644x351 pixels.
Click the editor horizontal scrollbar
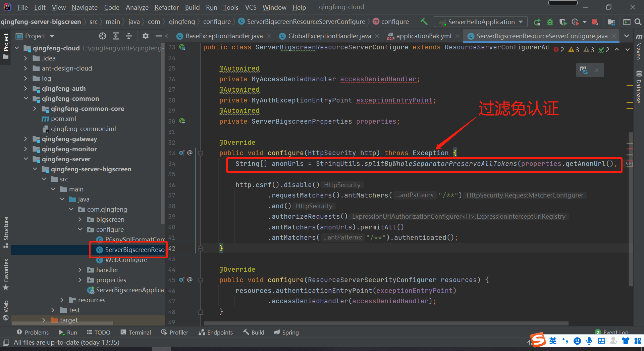(386, 323)
